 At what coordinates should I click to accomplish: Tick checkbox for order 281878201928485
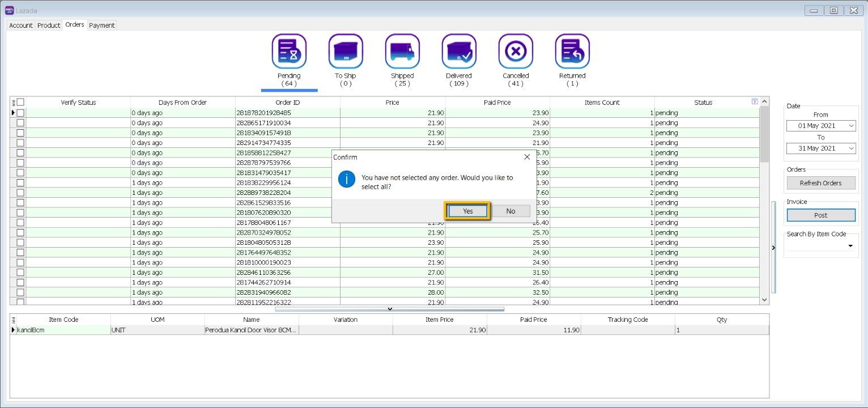pyautogui.click(x=20, y=113)
